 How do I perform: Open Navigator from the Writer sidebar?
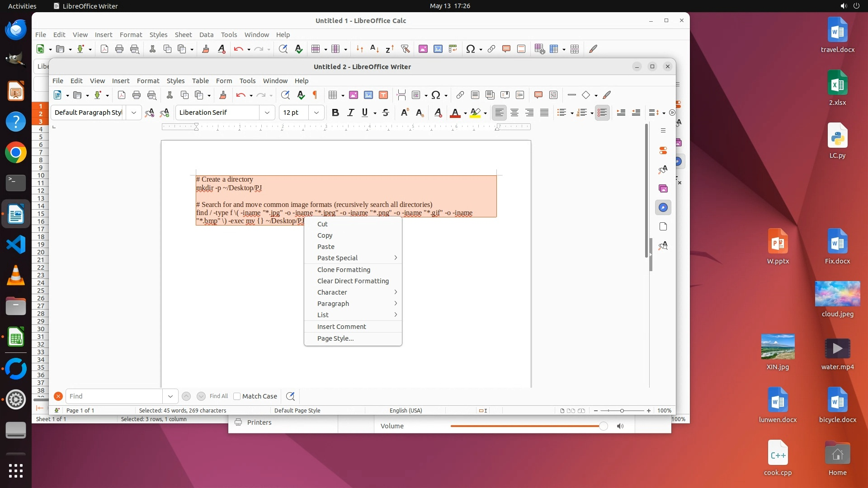(x=663, y=207)
